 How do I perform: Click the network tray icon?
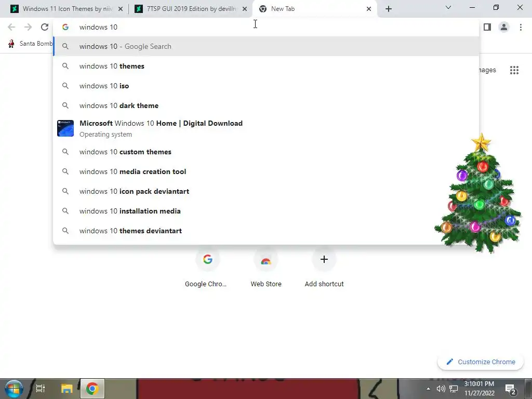coord(454,389)
